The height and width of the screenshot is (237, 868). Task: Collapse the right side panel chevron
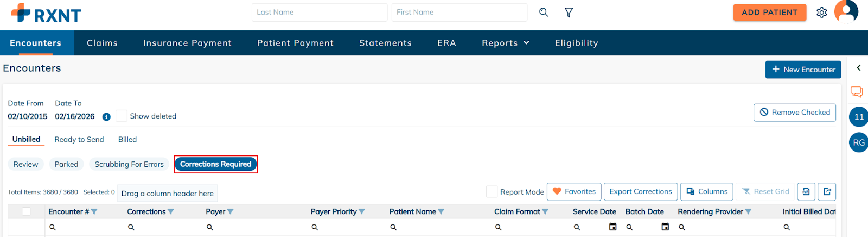click(859, 68)
